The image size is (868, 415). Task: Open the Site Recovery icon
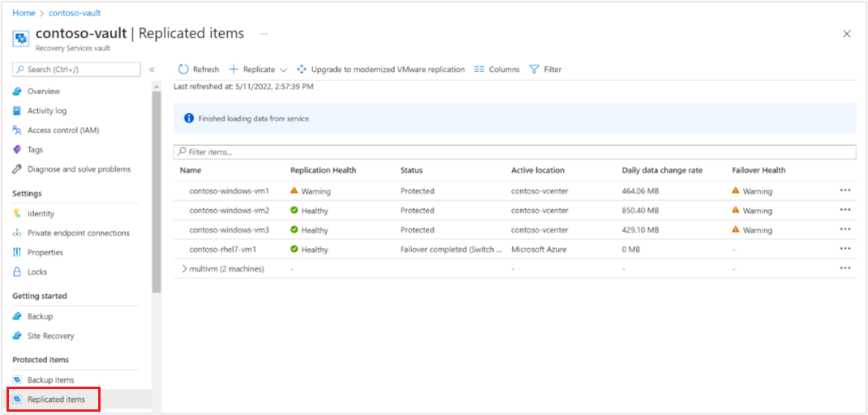coord(17,336)
